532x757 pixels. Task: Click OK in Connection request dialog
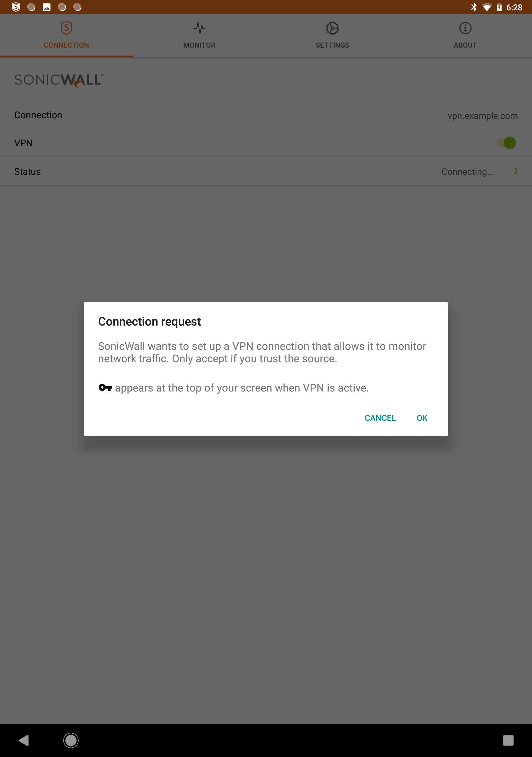[x=422, y=418]
